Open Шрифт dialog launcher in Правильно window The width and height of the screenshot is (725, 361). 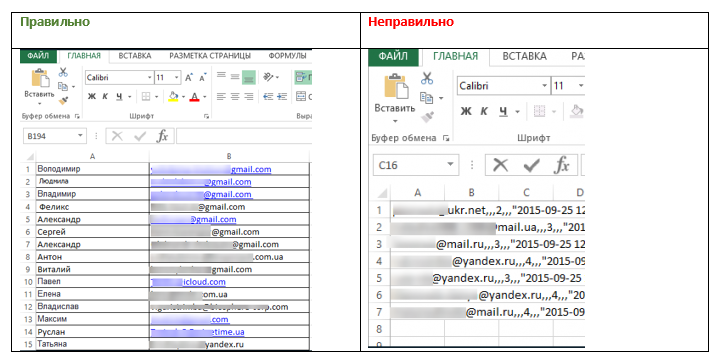tap(206, 116)
